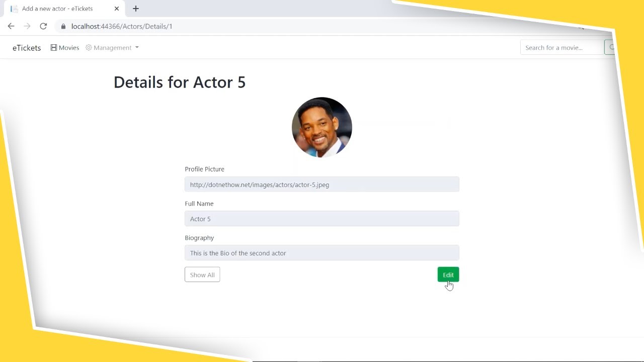
Task: Click the green Edit button
Action: pos(448,275)
